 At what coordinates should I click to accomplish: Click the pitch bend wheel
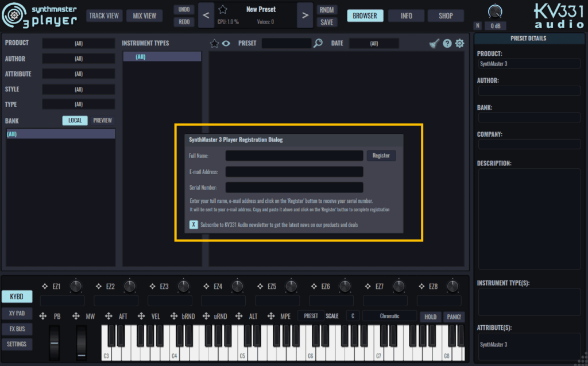click(55, 343)
